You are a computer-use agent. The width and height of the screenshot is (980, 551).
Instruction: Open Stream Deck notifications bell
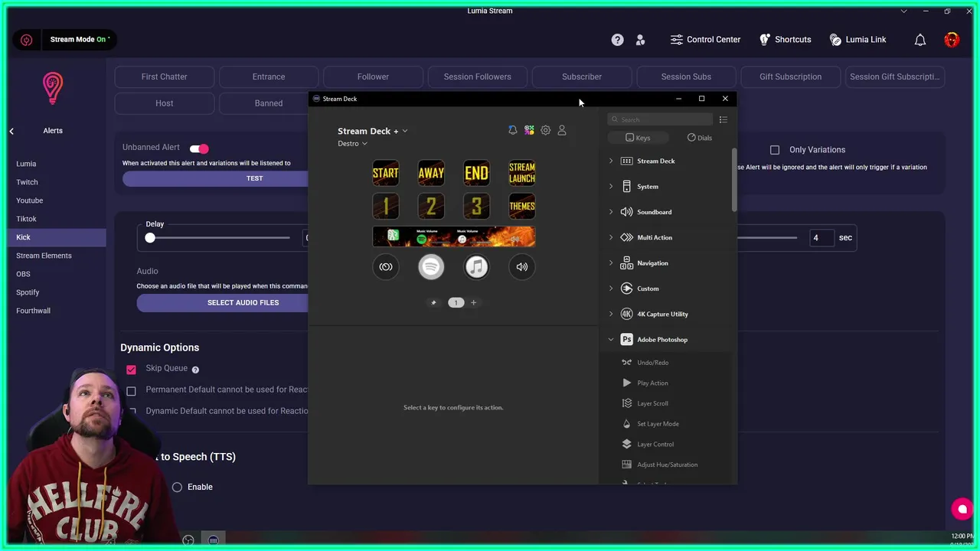[513, 131]
